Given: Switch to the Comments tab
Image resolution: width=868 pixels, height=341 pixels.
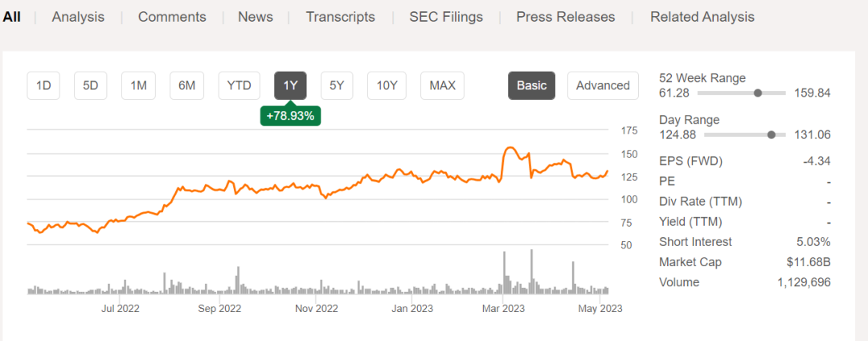Looking at the screenshot, I should (172, 17).
